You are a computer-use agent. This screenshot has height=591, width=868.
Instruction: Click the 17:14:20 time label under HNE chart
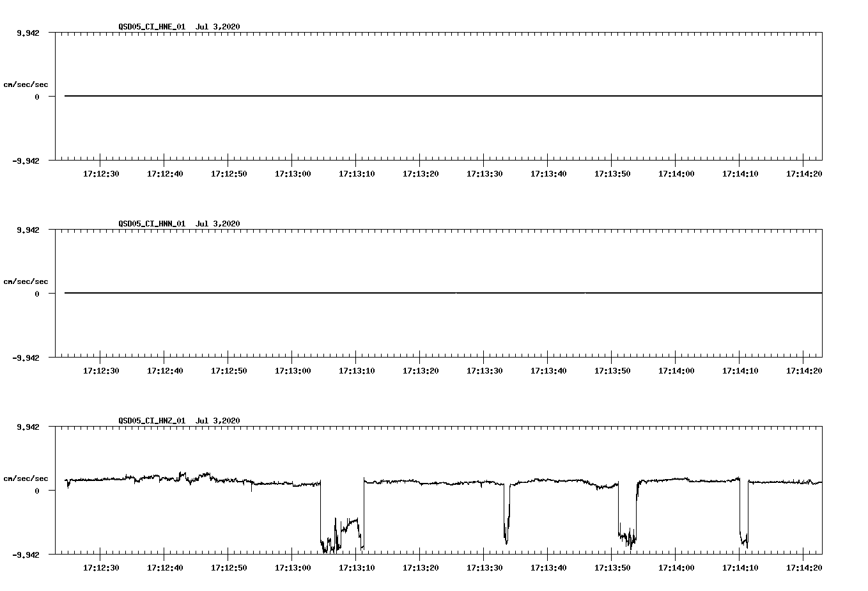(x=804, y=173)
